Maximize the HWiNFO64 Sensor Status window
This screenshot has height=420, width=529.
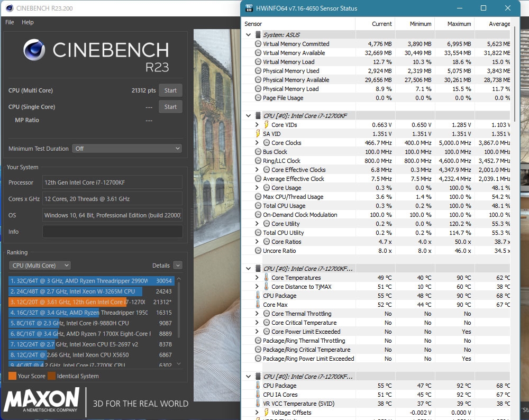click(x=484, y=8)
